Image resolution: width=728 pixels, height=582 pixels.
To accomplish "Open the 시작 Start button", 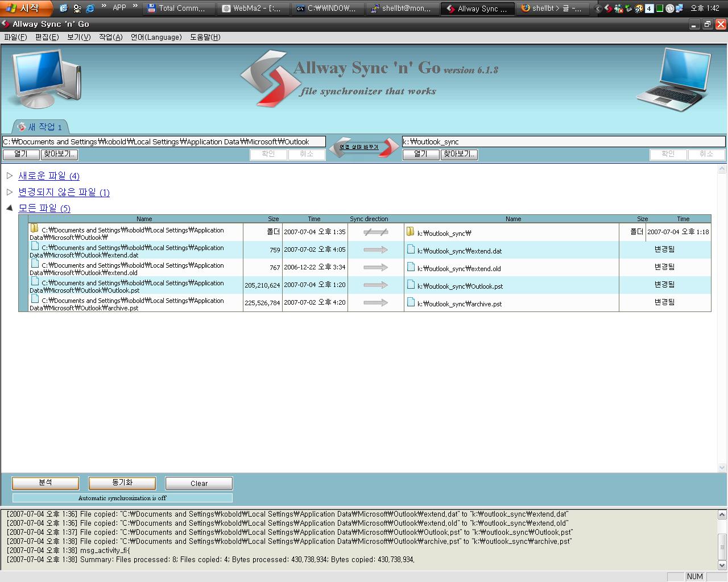I will (26, 8).
